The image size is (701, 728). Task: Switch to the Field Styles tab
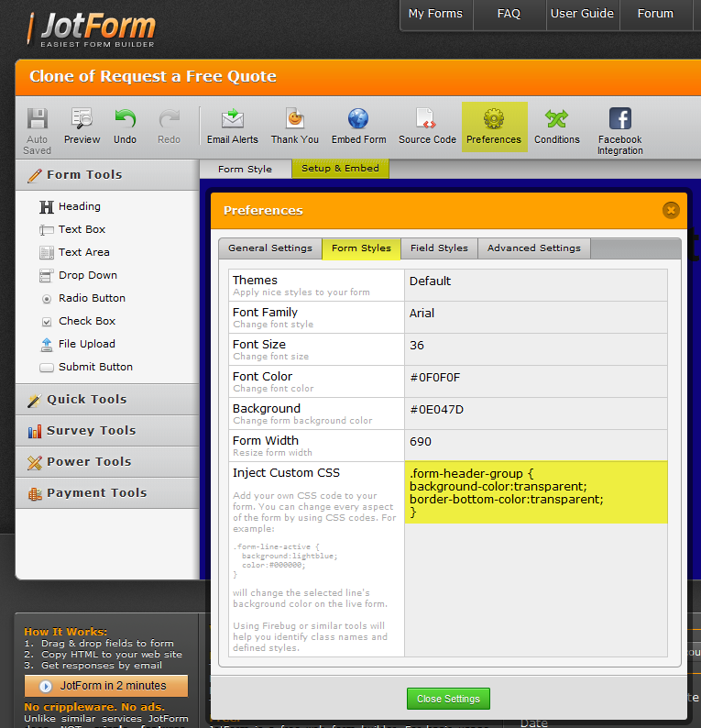tap(439, 248)
